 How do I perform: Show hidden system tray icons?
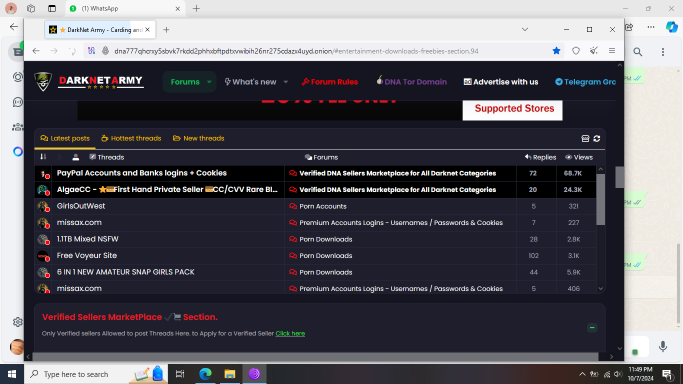point(582,374)
